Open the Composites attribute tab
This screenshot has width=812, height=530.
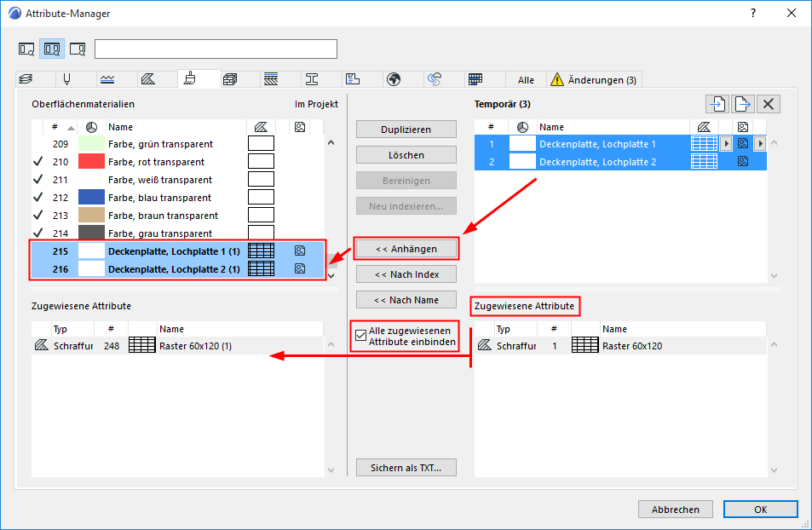coord(271,79)
